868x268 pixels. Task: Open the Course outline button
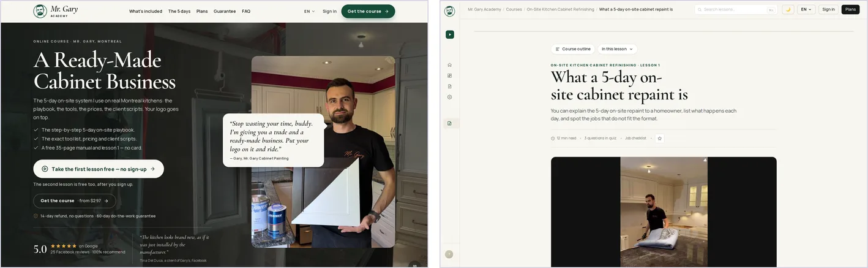(x=573, y=49)
